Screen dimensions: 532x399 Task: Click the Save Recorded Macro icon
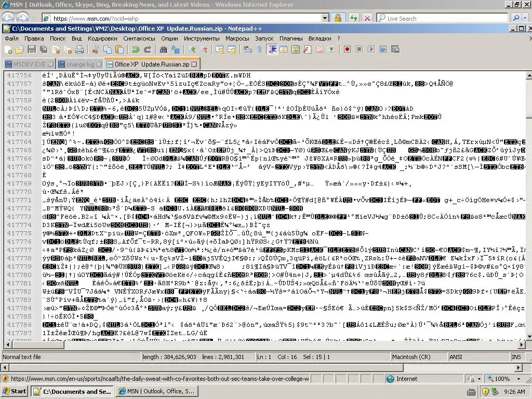click(395, 49)
